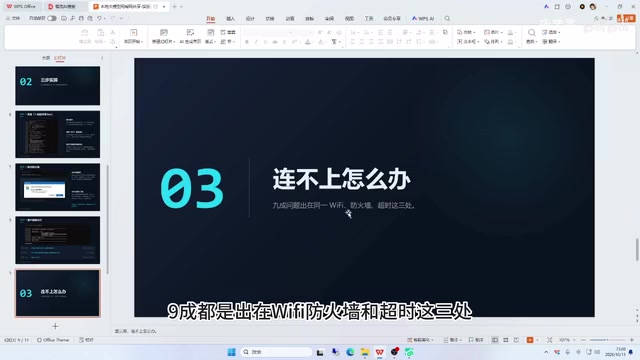The width and height of the screenshot is (640, 360).
Task: Start slideshow with the orange play button
Action: click(x=530, y=340)
